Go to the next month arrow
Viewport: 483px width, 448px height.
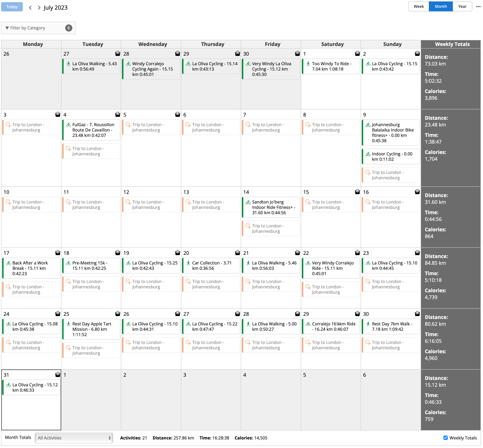point(39,7)
